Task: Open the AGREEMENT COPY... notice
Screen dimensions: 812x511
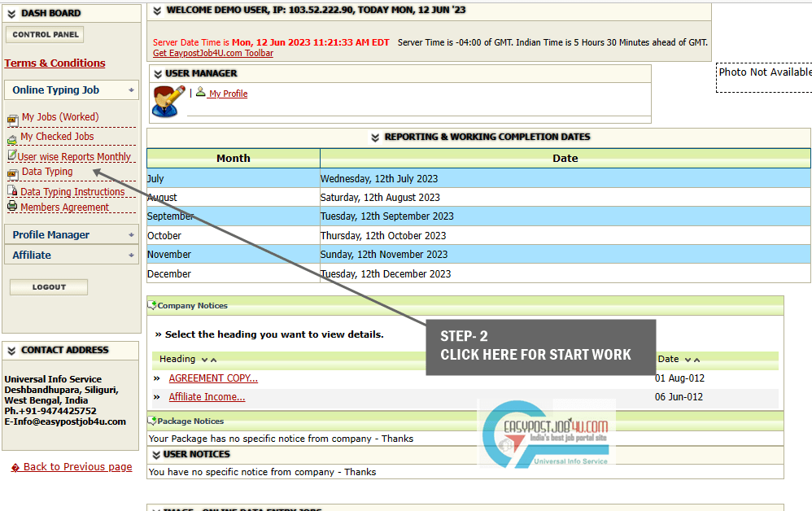Action: (213, 378)
